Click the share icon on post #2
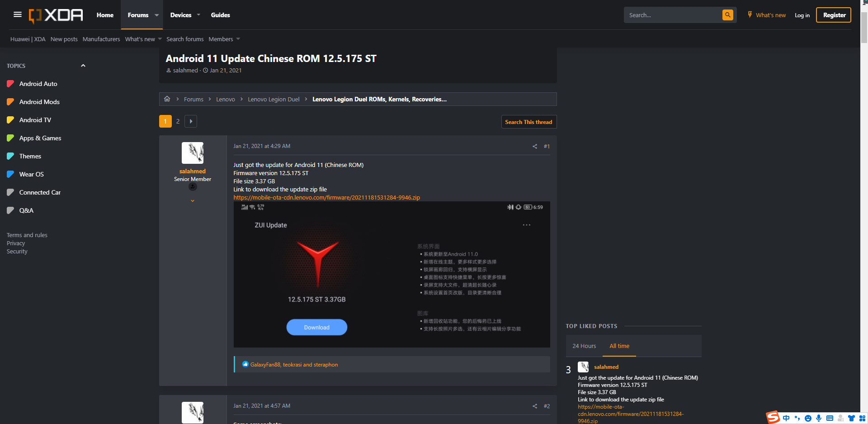 pos(535,406)
